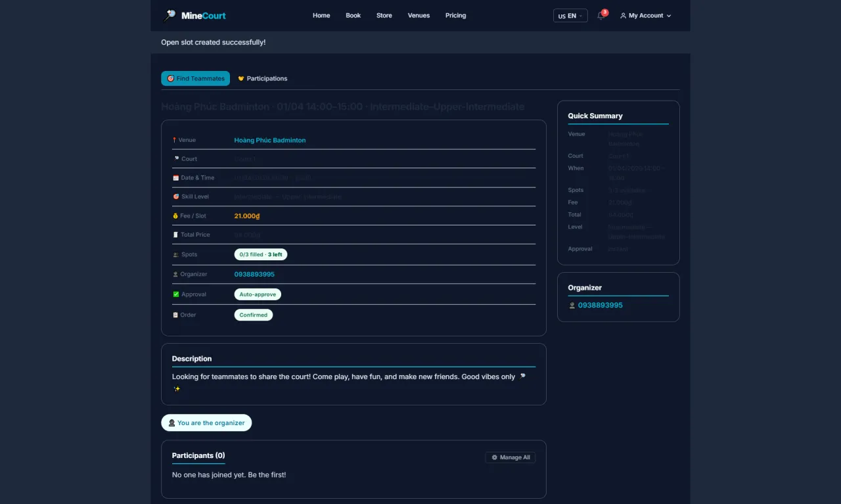Click the Manage All button

coord(511,457)
